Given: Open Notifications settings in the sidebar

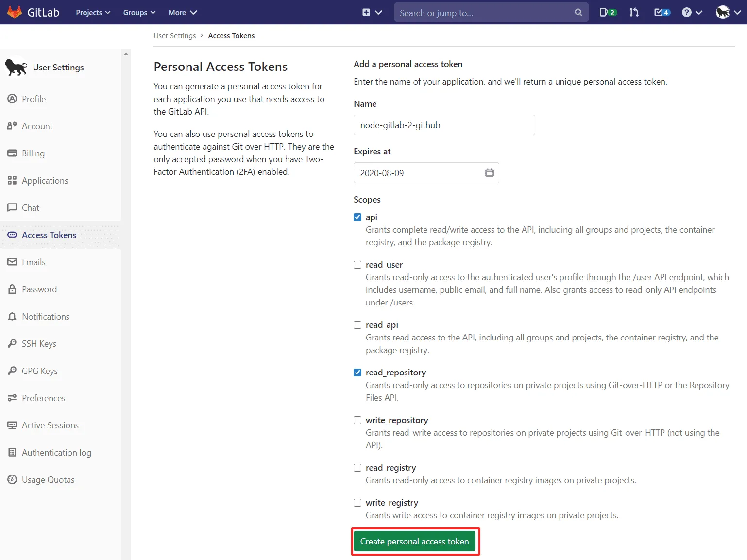Looking at the screenshot, I should pyautogui.click(x=46, y=317).
